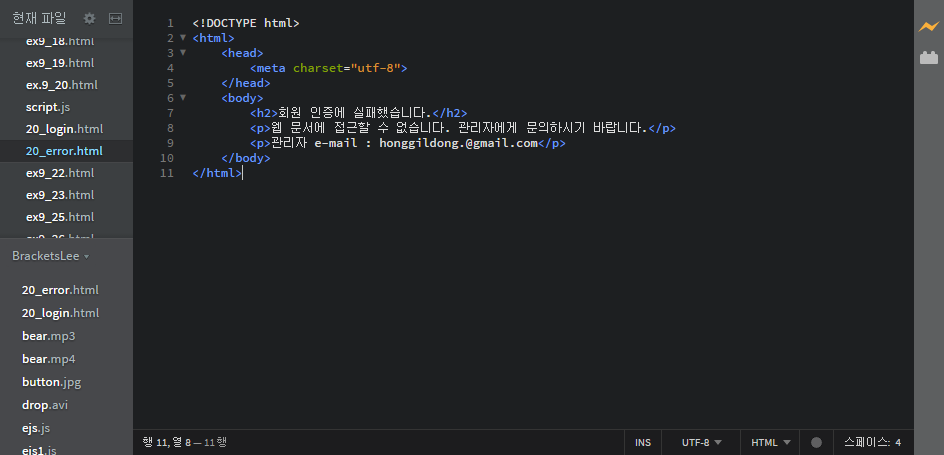Click line number 9 in the gutter
Viewport: 944px width, 455px height.
[170, 143]
